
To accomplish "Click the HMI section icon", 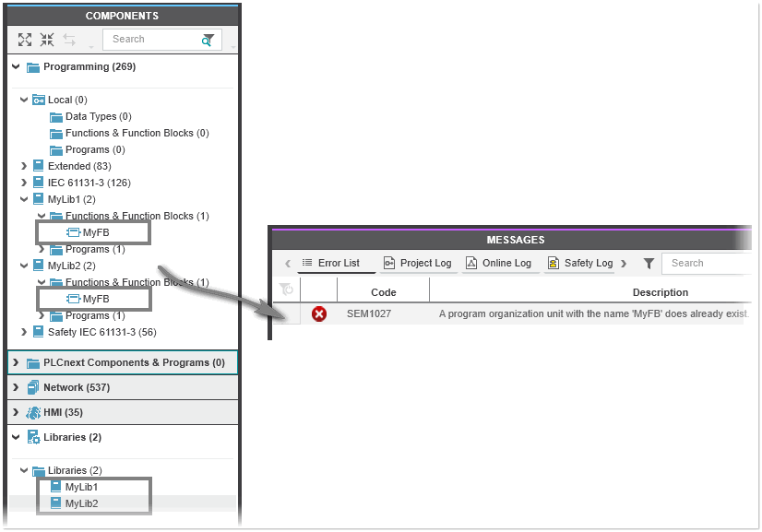I will [x=33, y=412].
